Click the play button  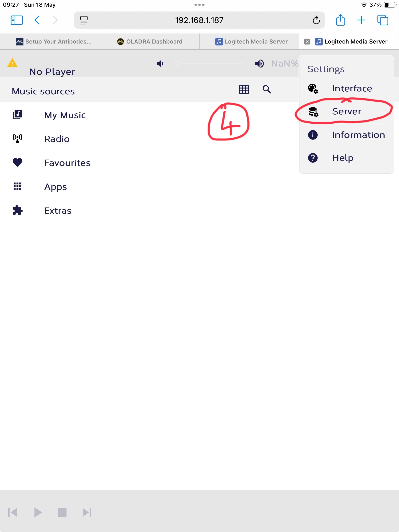(38, 512)
